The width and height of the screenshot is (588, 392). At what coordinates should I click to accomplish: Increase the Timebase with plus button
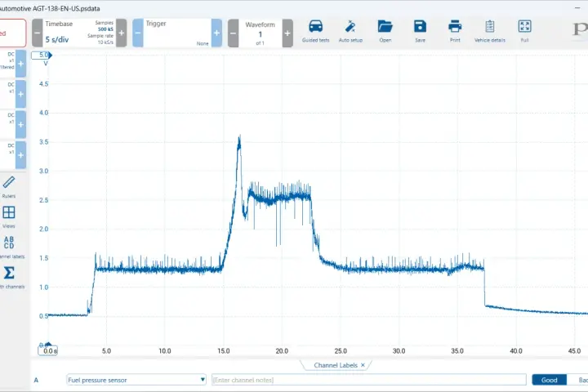pos(122,33)
